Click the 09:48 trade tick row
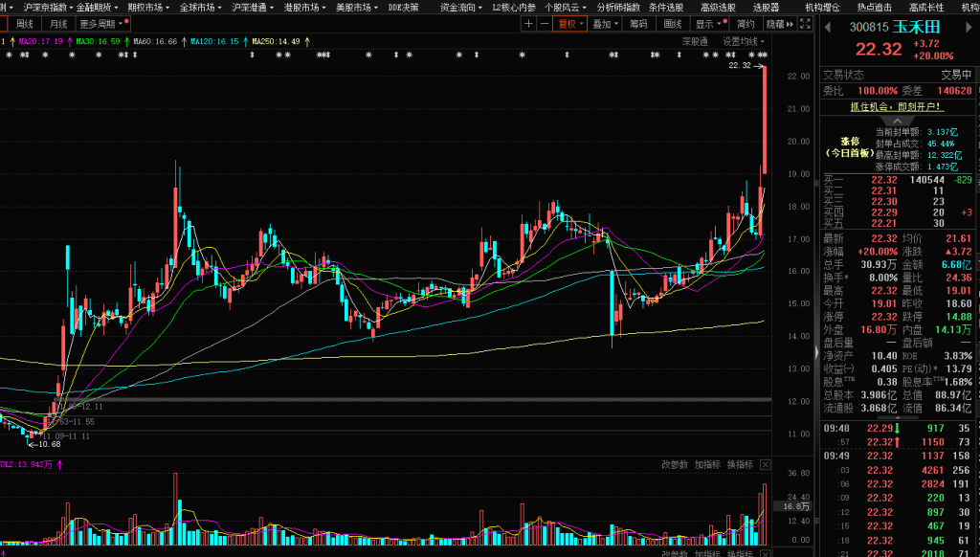980x557 pixels. click(897, 428)
